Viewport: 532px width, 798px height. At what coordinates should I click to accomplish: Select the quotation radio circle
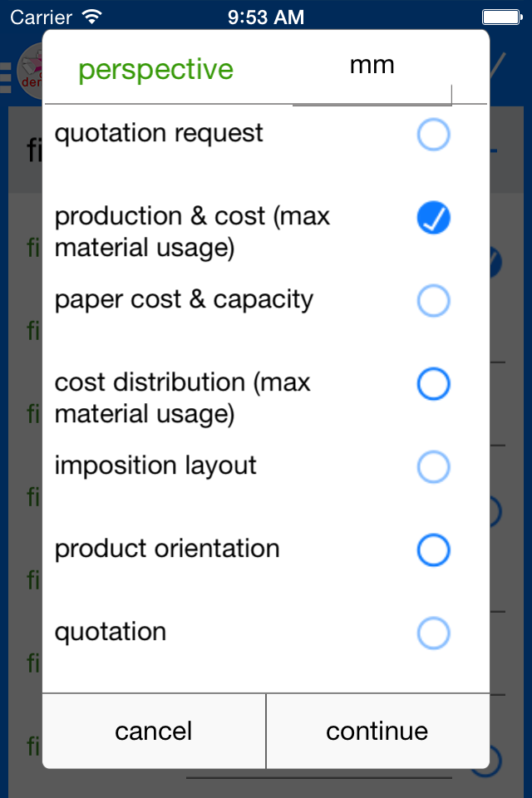[x=433, y=633]
